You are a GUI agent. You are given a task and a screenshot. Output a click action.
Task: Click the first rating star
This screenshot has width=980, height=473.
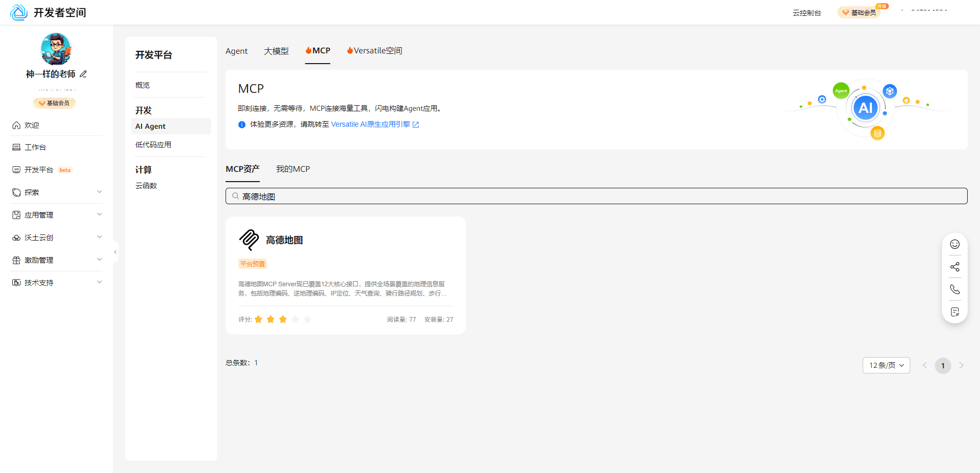click(x=258, y=320)
